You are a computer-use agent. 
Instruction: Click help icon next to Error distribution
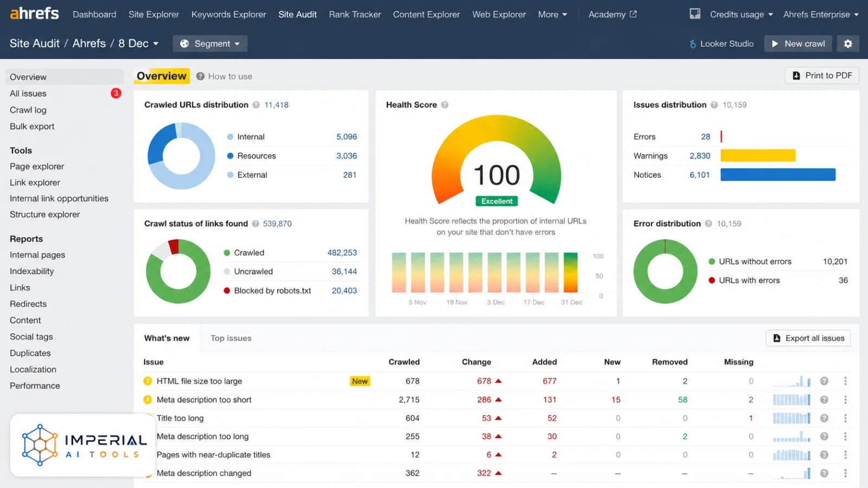(x=709, y=223)
